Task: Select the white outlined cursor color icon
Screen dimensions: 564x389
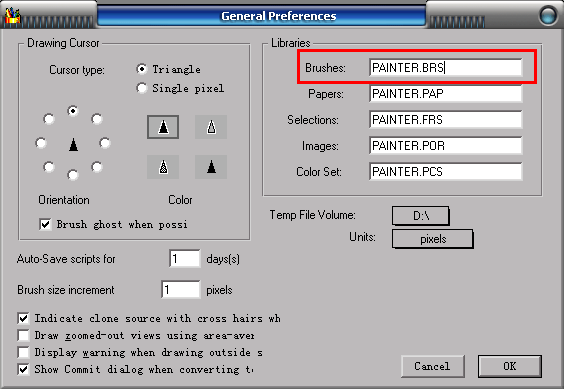Action: coord(211,127)
